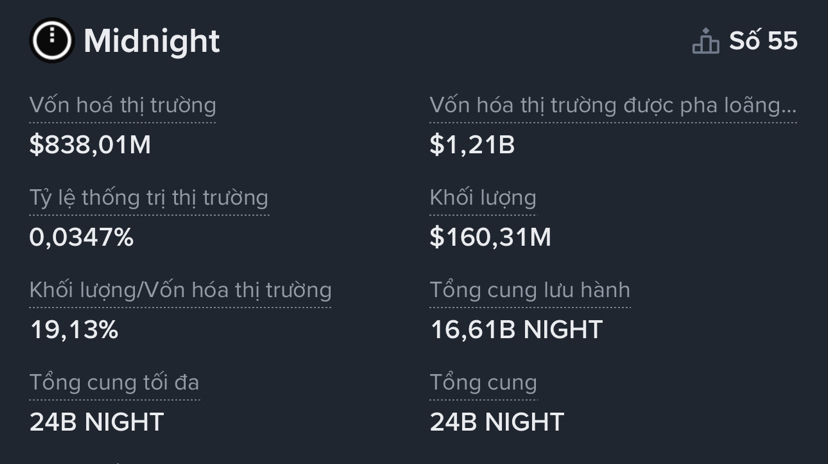
Task: Click the Tỷ lệ thống trị thị trường label
Action: 149,198
